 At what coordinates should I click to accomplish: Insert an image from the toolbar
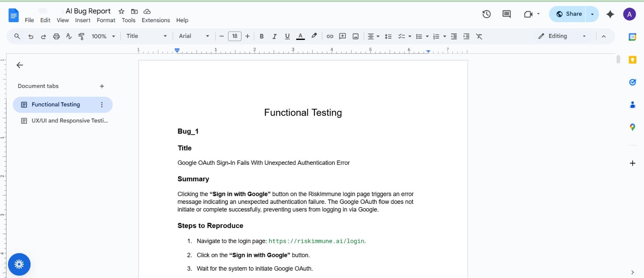click(355, 36)
